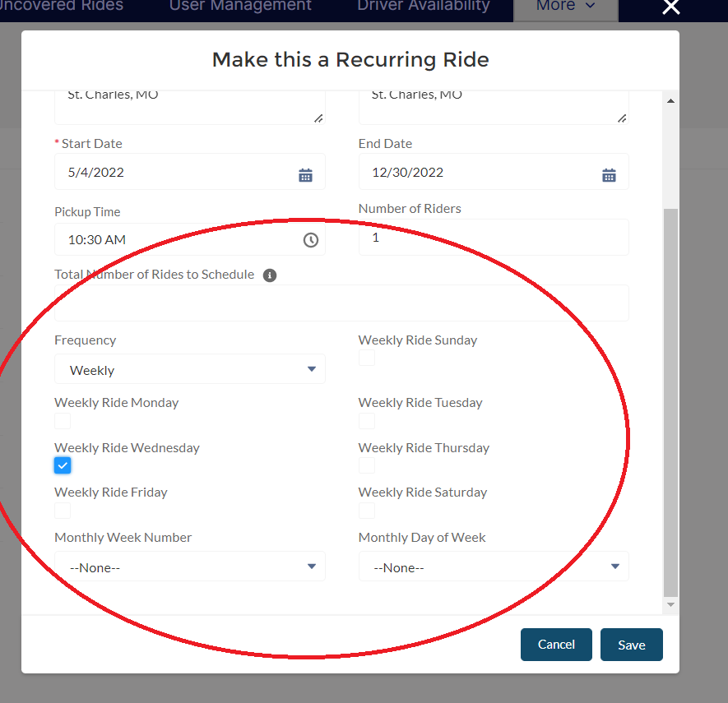Screen dimensions: 728x703
Task: Enable the Weekly Ride Monday checkbox
Action: coord(63,421)
